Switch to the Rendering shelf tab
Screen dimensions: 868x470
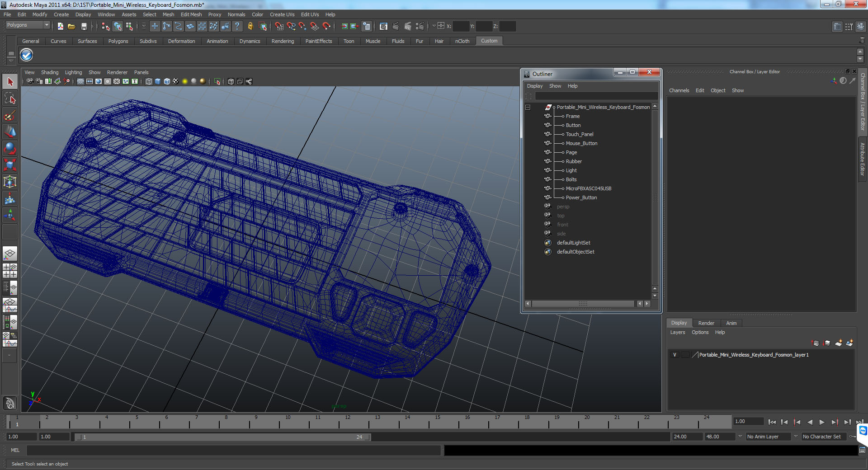coord(283,41)
